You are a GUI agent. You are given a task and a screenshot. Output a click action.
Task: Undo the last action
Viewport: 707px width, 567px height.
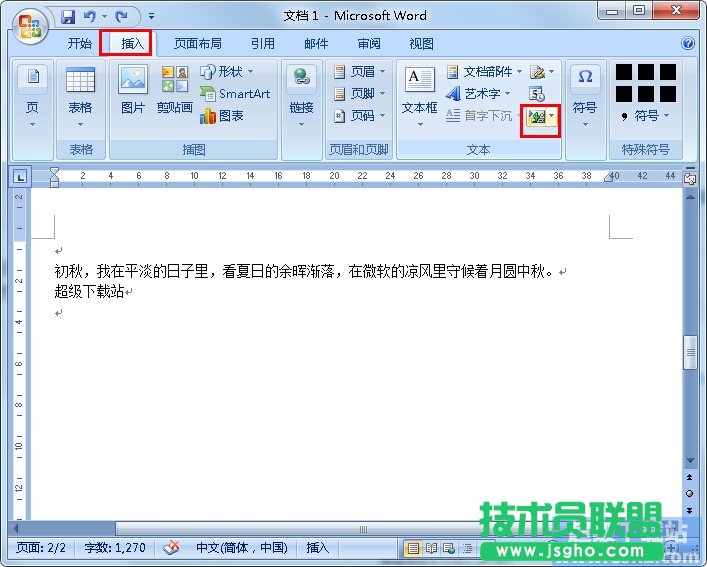[90, 17]
